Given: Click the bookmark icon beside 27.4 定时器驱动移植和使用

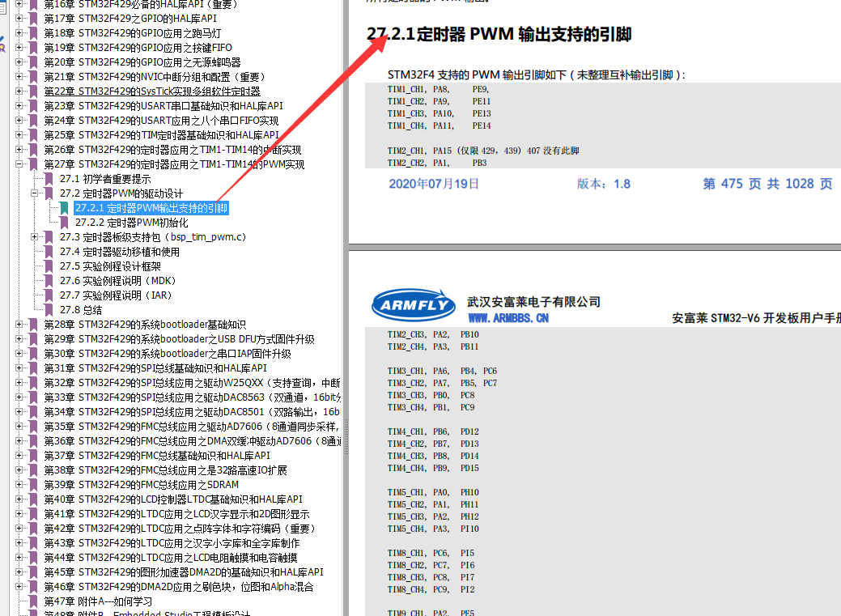Looking at the screenshot, I should pyautogui.click(x=49, y=252).
